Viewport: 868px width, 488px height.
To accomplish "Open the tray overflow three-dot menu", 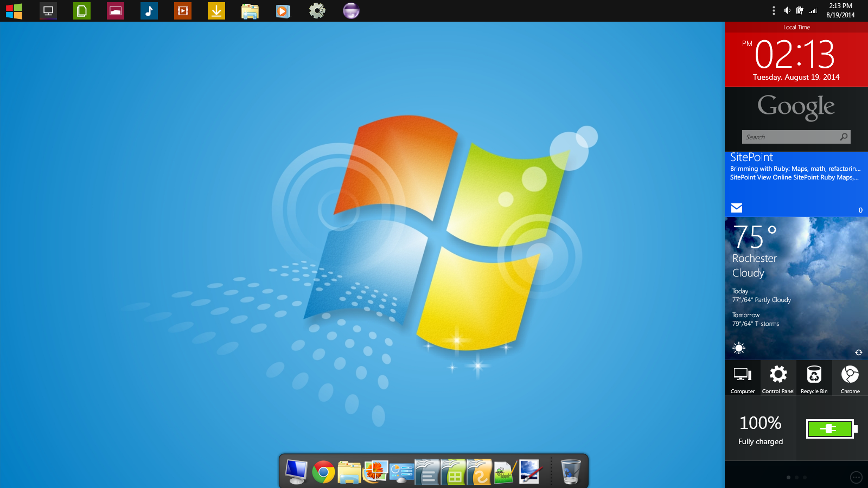I will coord(774,10).
